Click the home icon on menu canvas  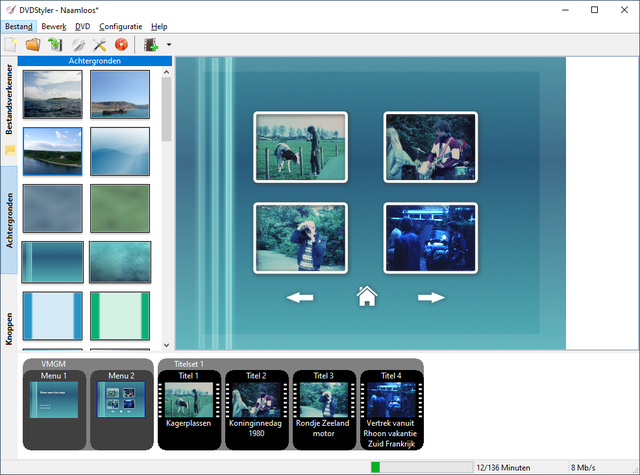point(367,296)
